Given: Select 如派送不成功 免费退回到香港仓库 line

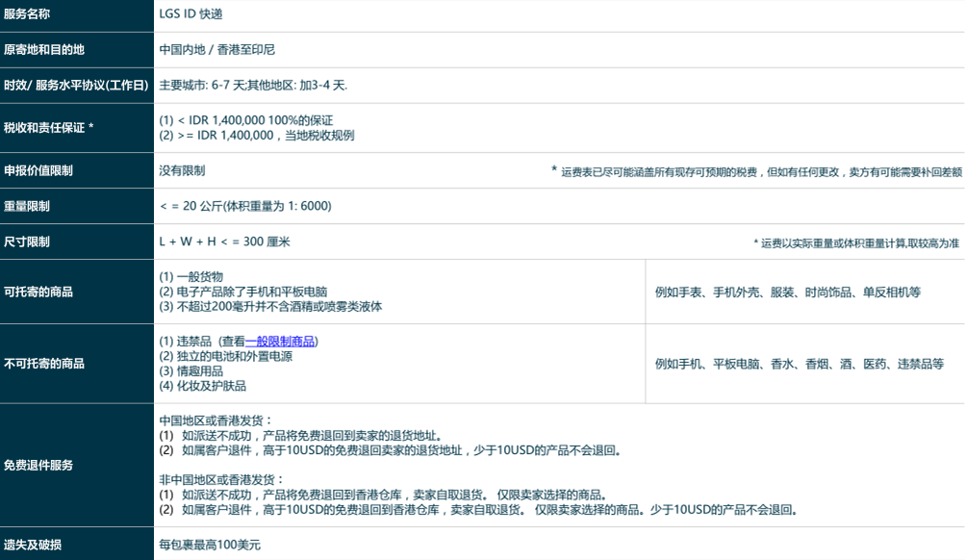Looking at the screenshot, I should coord(384,495).
